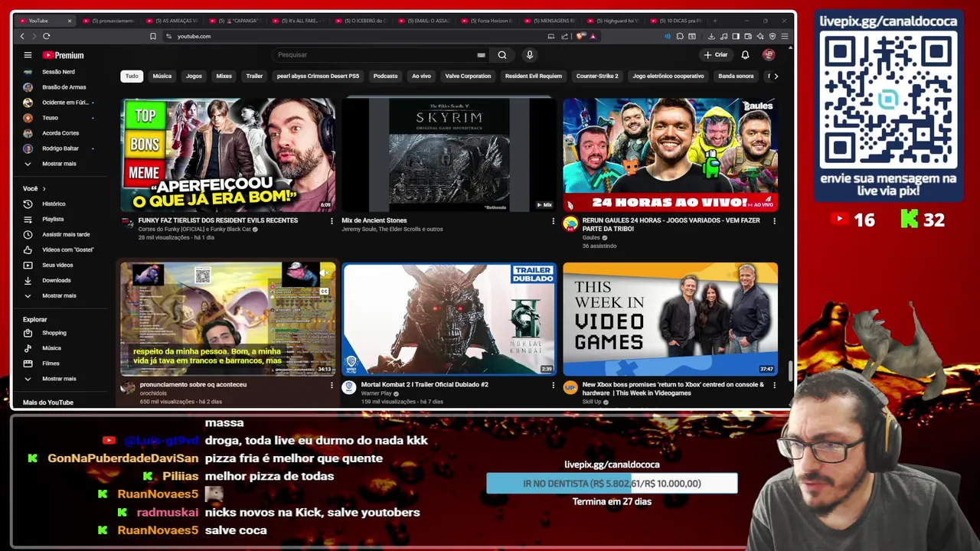Viewport: 980px width, 551px height.
Task: Open browser downloads icon in the toolbar
Action: tap(711, 36)
